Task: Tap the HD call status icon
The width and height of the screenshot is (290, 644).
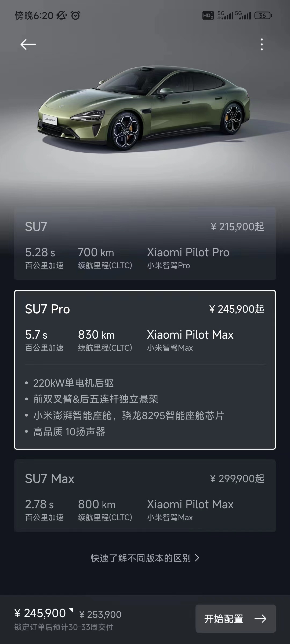Action: (x=208, y=16)
